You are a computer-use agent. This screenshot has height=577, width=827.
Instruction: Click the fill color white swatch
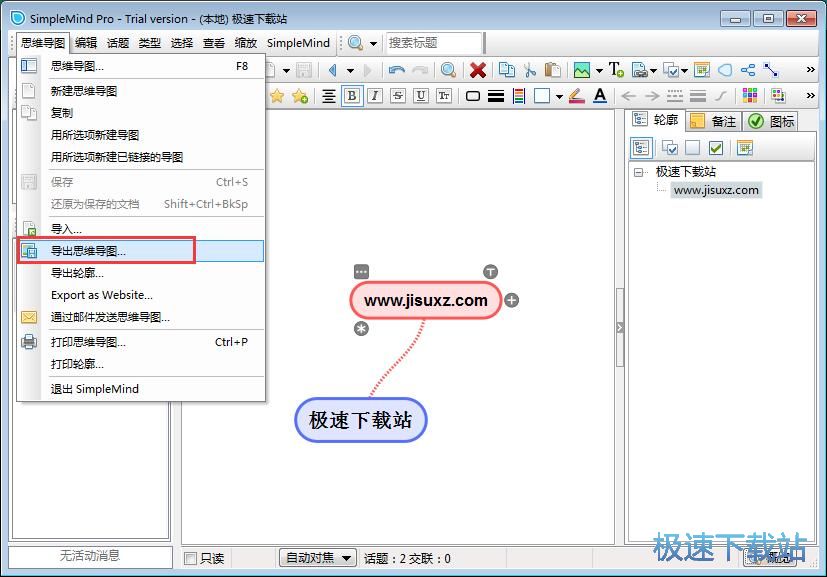click(542, 96)
